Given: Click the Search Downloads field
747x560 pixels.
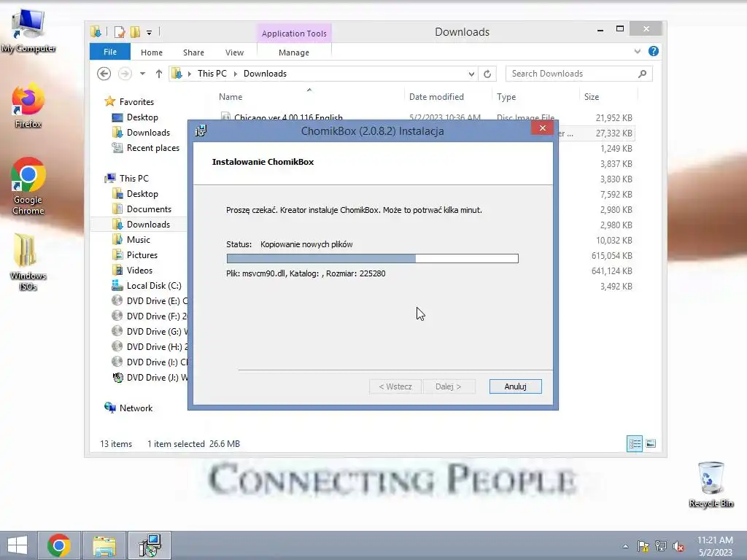Looking at the screenshot, I should pyautogui.click(x=578, y=74).
